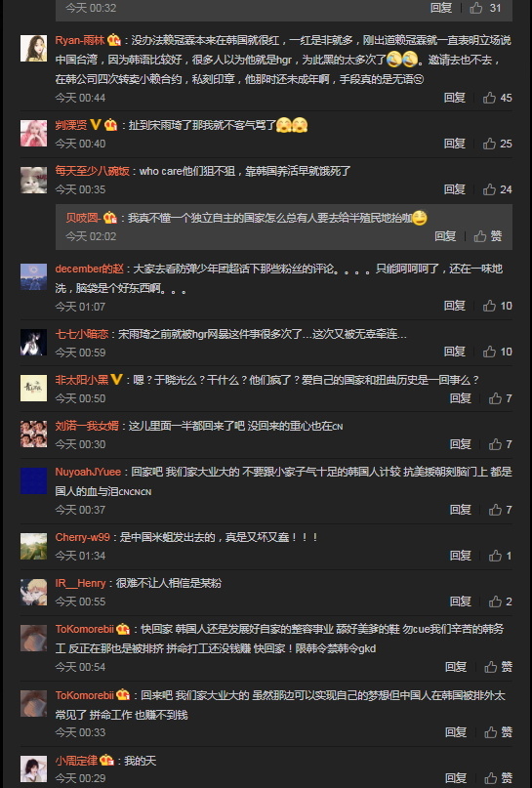
Task: Thumbs-up december的赵's comment
Action: pos(497,306)
